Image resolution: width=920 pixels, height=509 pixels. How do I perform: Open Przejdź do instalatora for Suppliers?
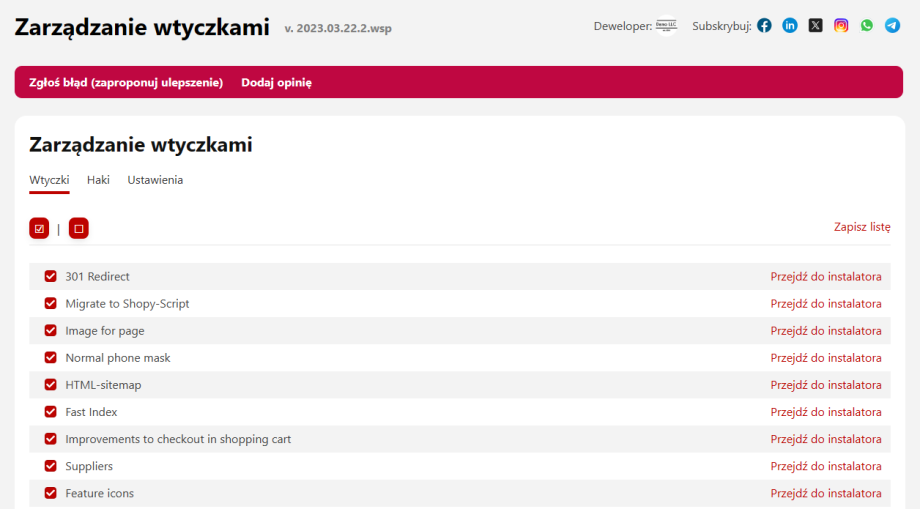826,466
